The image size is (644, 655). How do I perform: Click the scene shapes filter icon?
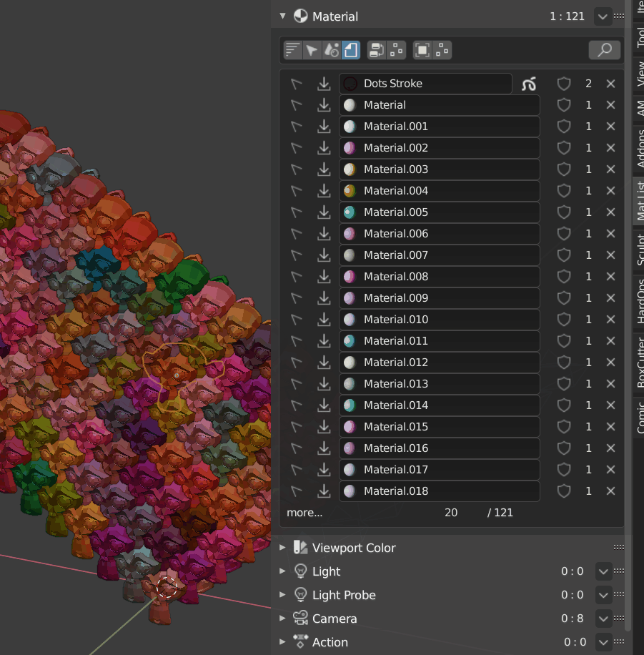pyautogui.click(x=332, y=50)
